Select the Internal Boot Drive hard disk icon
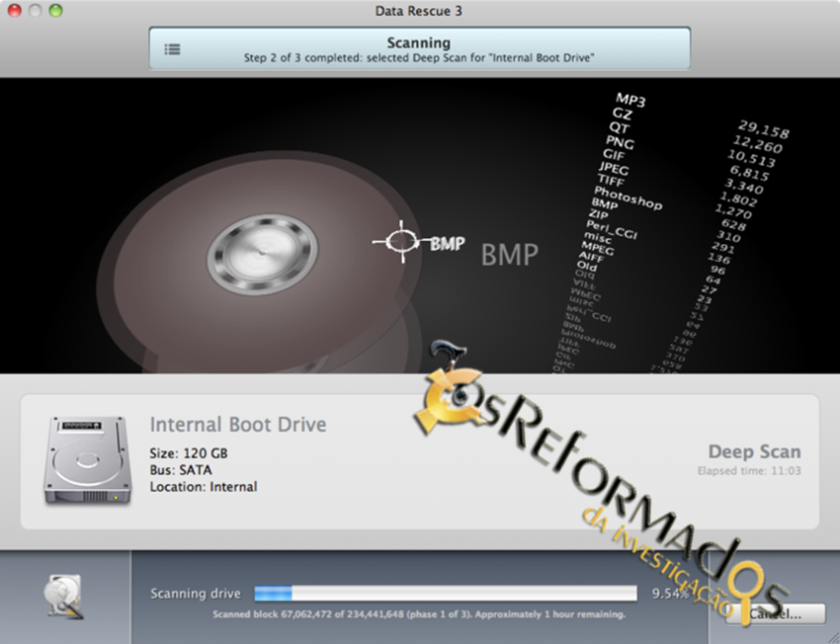 [87, 460]
